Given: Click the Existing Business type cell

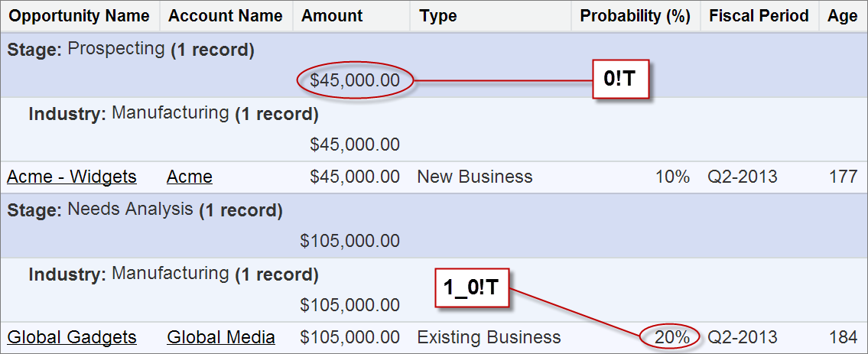Looking at the screenshot, I should [489, 337].
